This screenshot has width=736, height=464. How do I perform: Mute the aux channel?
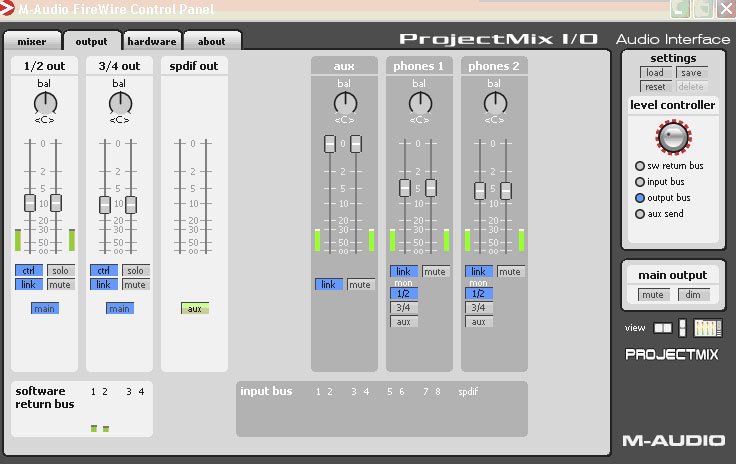pos(360,284)
